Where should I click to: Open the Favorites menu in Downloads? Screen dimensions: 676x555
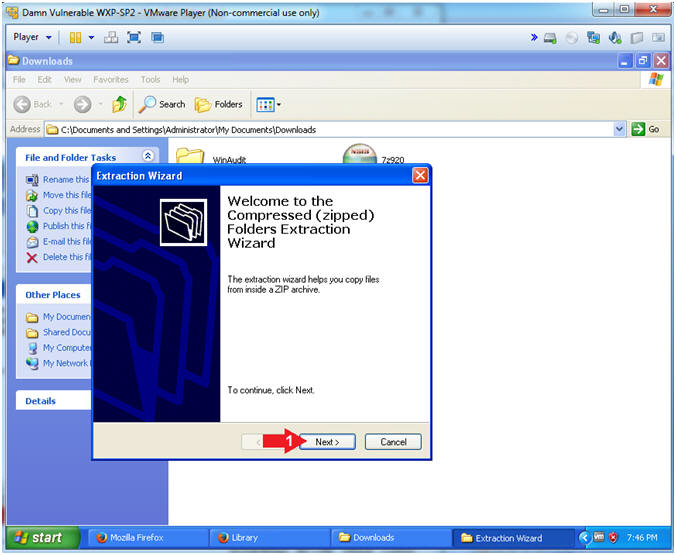click(x=111, y=79)
